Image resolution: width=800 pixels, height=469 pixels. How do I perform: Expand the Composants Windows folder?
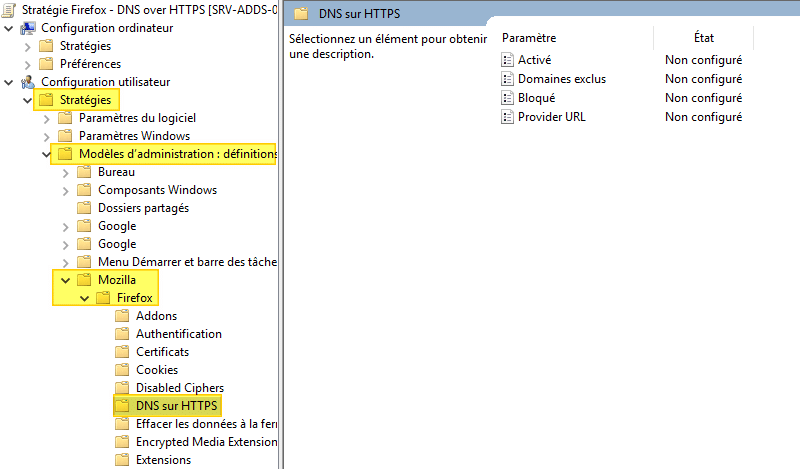click(x=65, y=191)
